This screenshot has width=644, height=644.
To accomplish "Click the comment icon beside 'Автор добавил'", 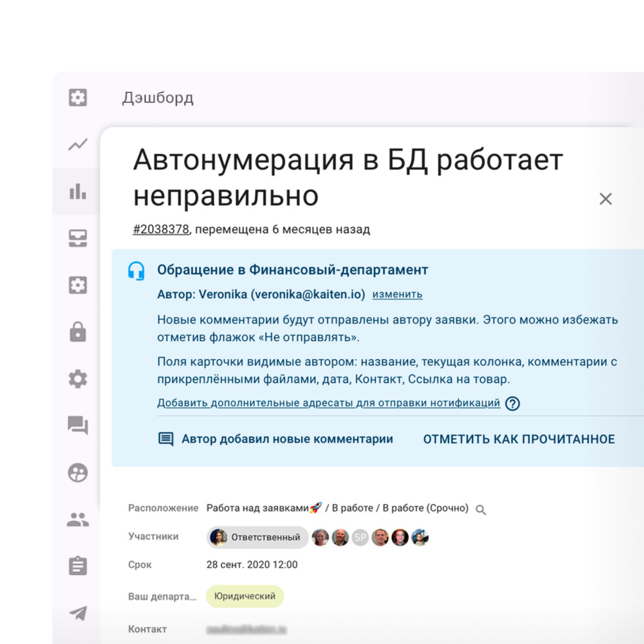I will point(166,439).
